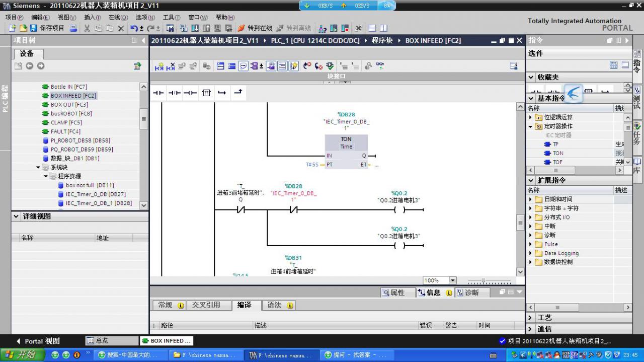Collapse the 程序资源 tree node
The image size is (644, 362).
pyautogui.click(x=46, y=176)
